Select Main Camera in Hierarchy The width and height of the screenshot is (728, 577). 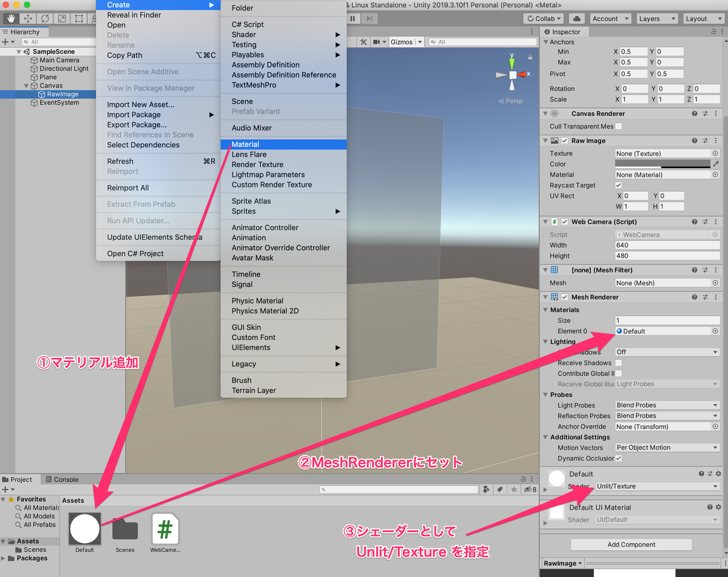(x=59, y=60)
